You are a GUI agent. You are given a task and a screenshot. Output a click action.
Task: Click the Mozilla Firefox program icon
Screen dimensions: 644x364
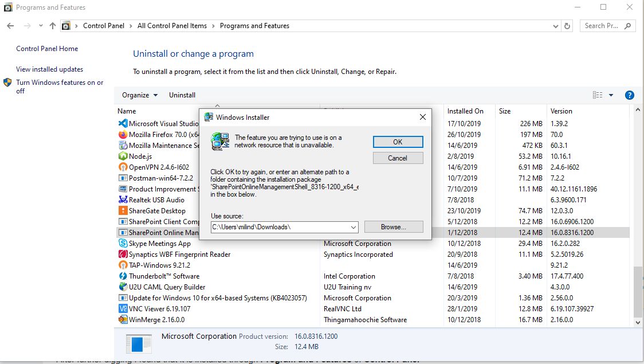click(123, 134)
